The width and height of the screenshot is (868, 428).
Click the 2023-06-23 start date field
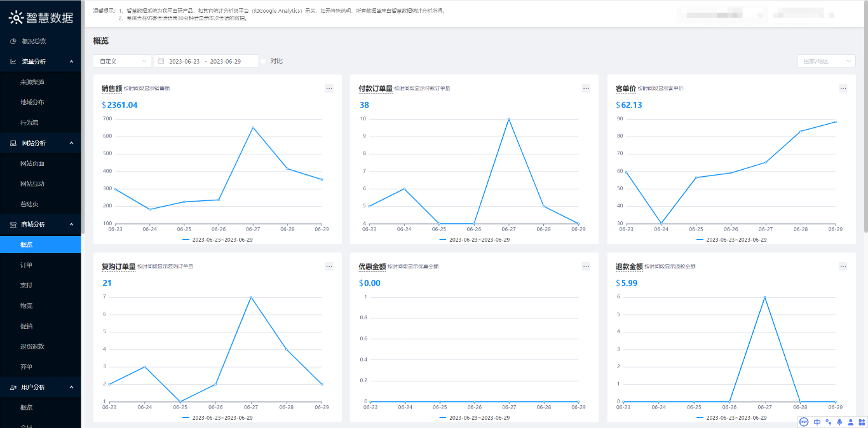coord(184,61)
